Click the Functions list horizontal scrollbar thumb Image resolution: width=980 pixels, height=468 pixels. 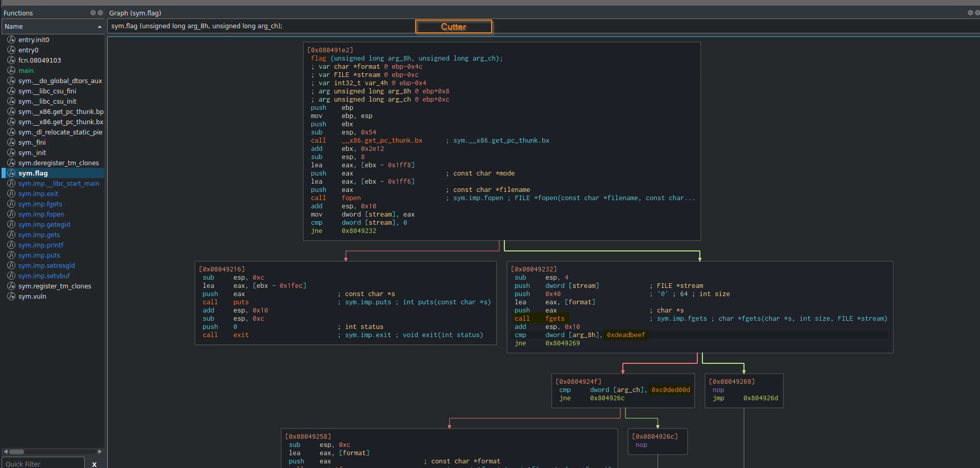point(16,452)
